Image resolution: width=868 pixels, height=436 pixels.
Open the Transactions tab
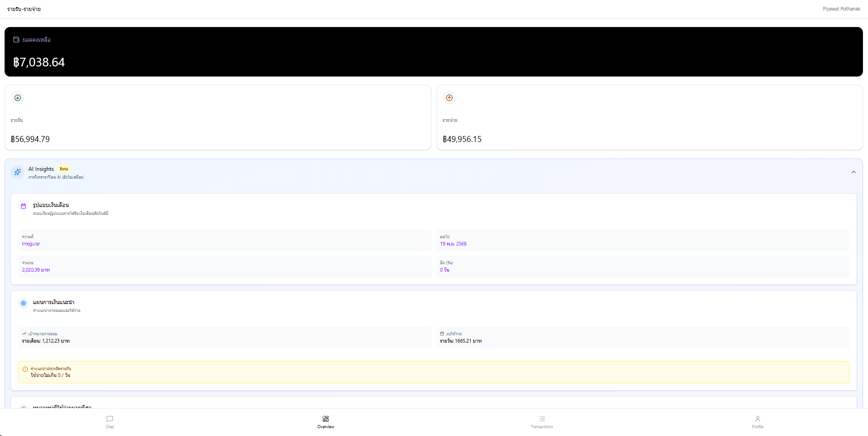pos(542,421)
